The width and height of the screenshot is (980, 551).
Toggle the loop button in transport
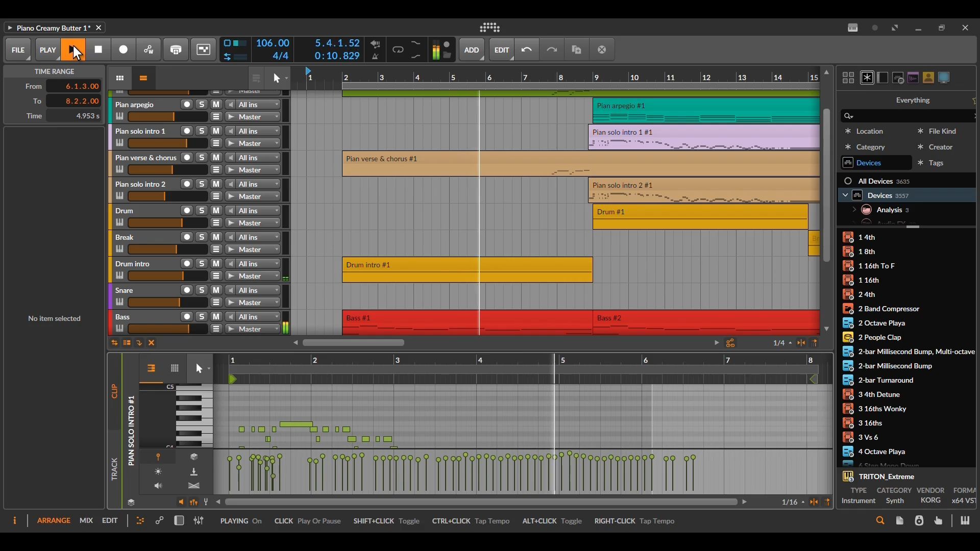coord(398,49)
